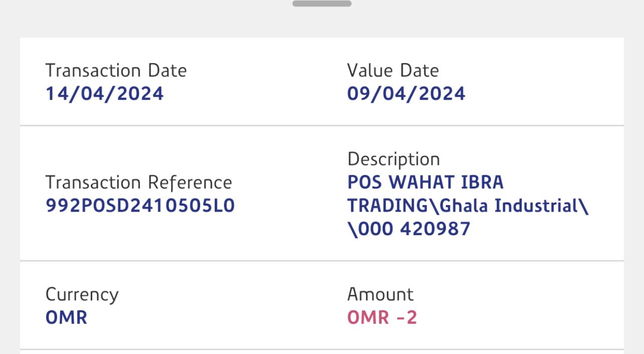This screenshot has height=354, width=644.
Task: Tap the Currency label
Action: (x=82, y=294)
